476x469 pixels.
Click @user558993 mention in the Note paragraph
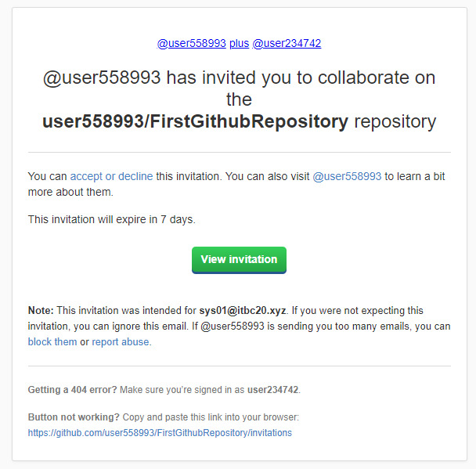pos(233,326)
